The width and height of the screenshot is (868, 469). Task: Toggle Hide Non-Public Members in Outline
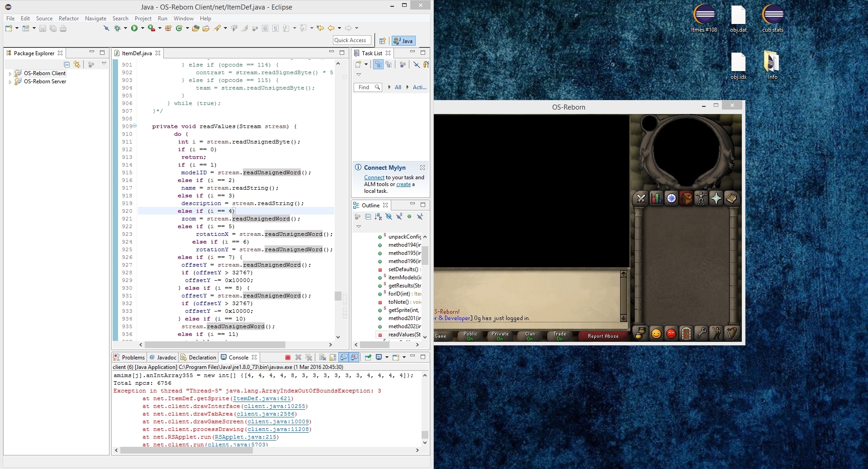409,217
